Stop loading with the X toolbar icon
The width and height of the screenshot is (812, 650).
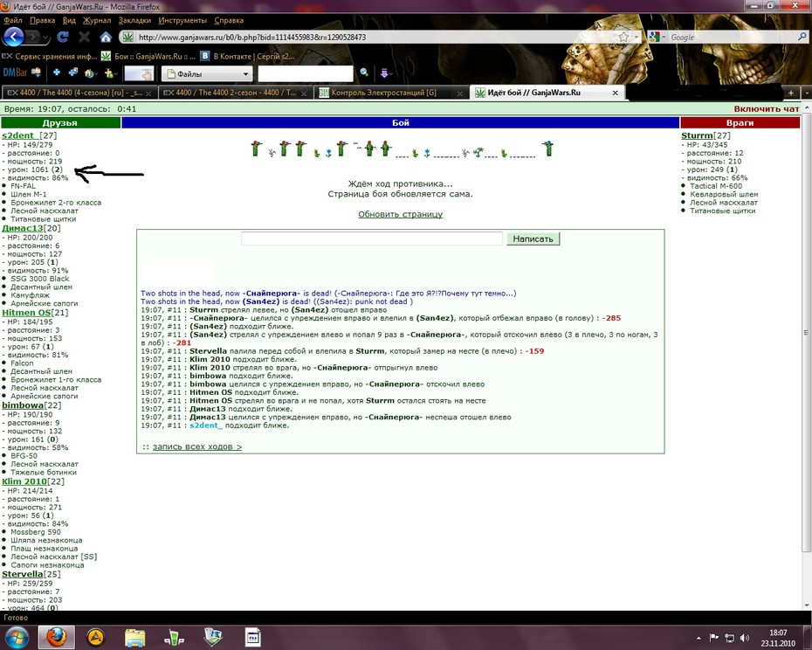pyautogui.click(x=84, y=37)
